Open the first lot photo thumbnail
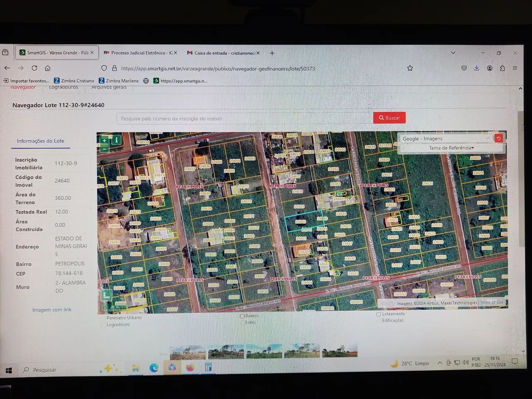 coord(188,352)
